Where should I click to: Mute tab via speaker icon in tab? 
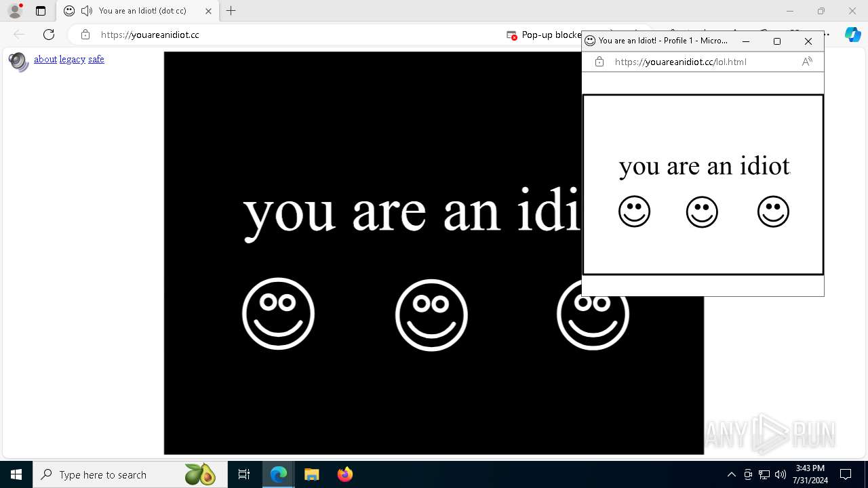pyautogui.click(x=86, y=11)
